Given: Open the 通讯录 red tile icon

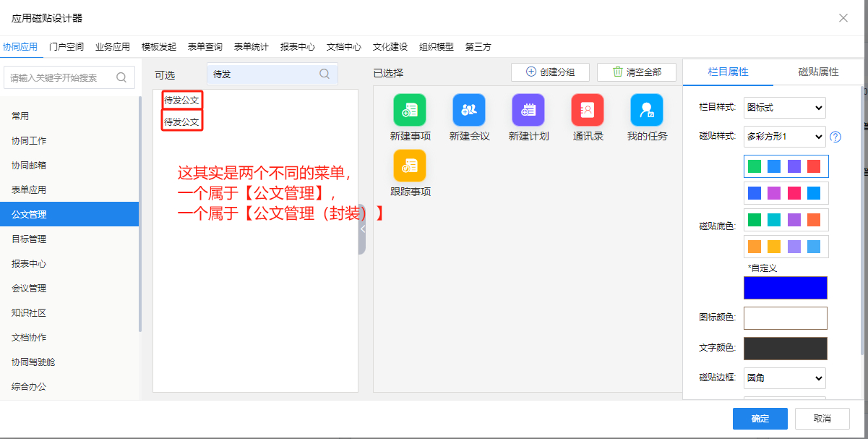Looking at the screenshot, I should click(x=588, y=110).
